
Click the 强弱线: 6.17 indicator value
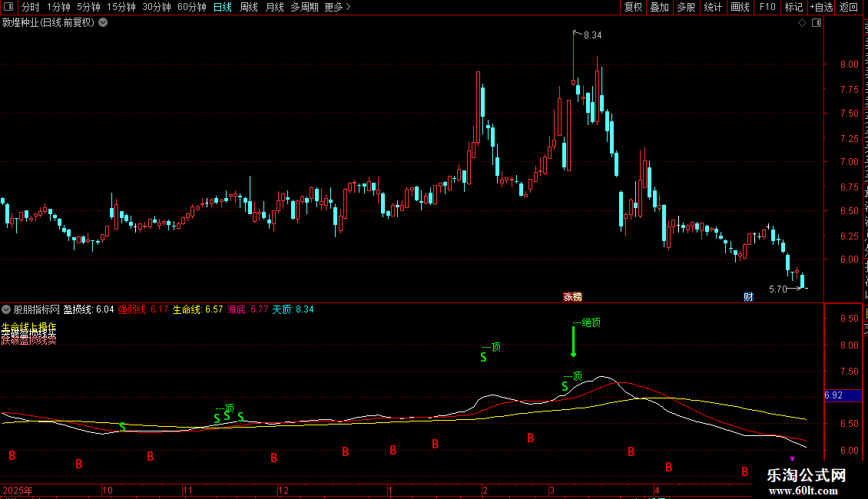(x=143, y=309)
